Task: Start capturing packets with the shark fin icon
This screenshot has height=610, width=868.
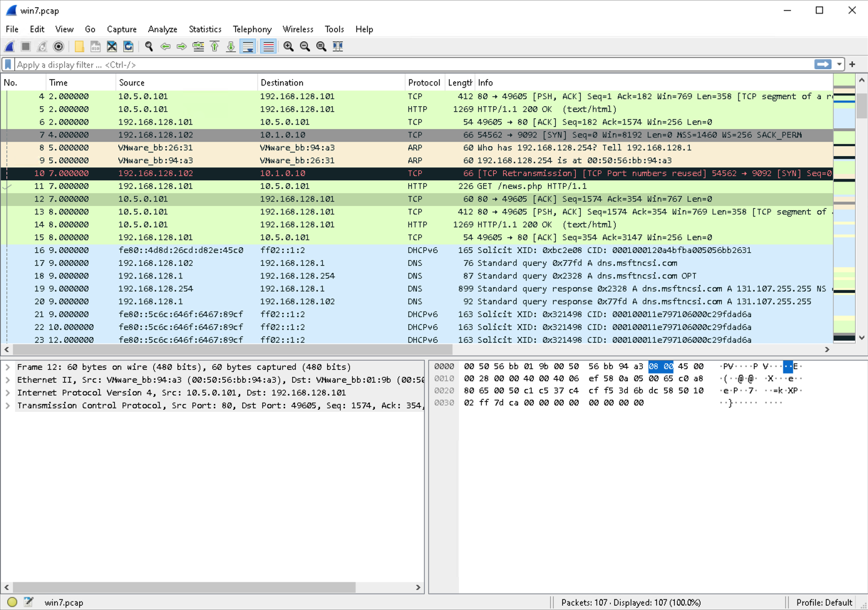Action: (10, 46)
